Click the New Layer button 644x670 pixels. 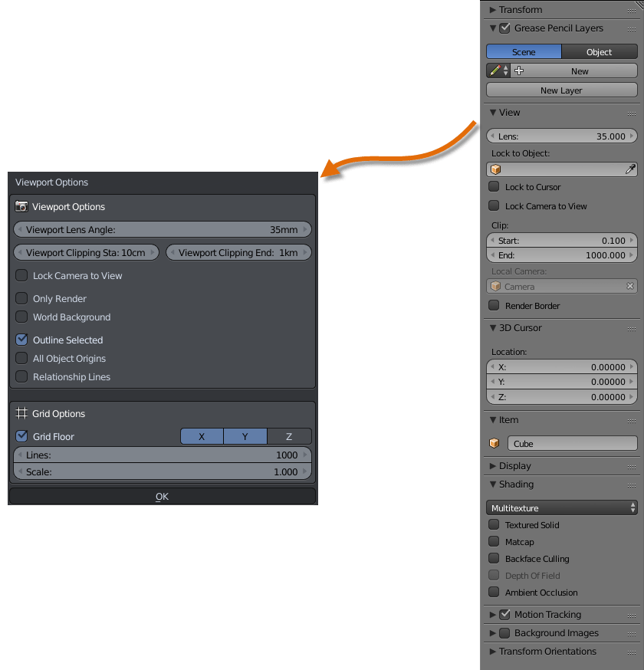[561, 90]
